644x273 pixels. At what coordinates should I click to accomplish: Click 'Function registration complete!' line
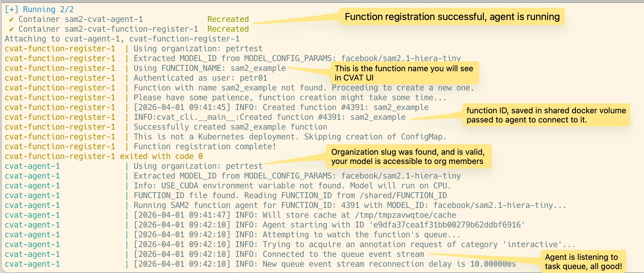(205, 147)
